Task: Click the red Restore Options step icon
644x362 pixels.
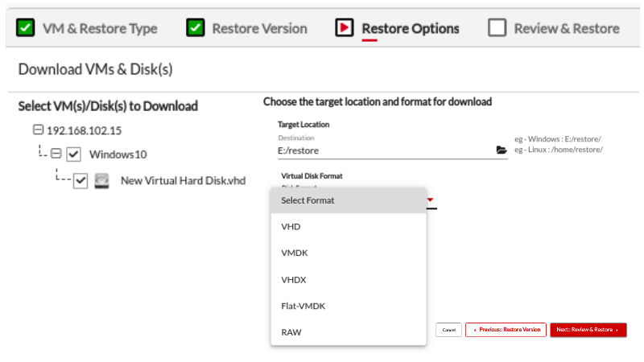Action: pos(344,28)
